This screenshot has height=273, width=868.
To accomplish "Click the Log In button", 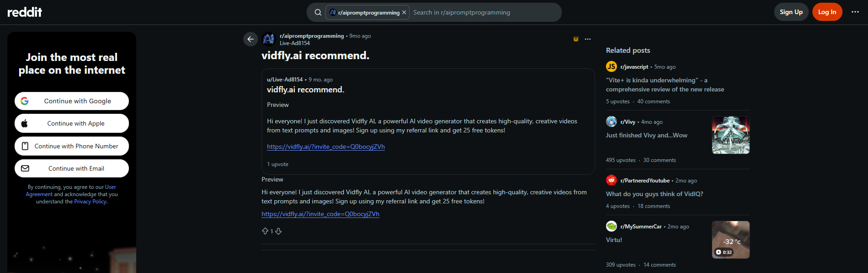I will pos(827,12).
